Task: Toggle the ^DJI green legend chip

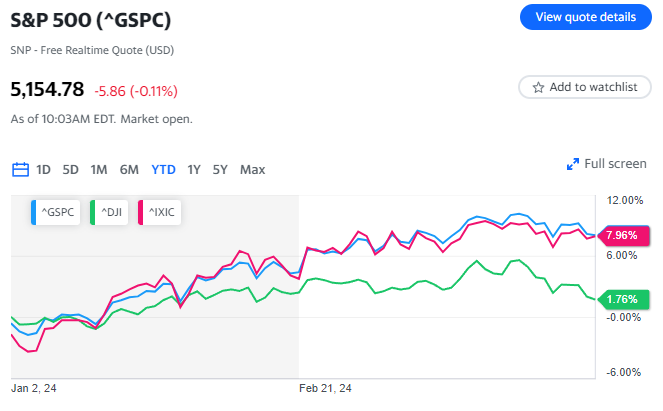Action: pos(110,211)
